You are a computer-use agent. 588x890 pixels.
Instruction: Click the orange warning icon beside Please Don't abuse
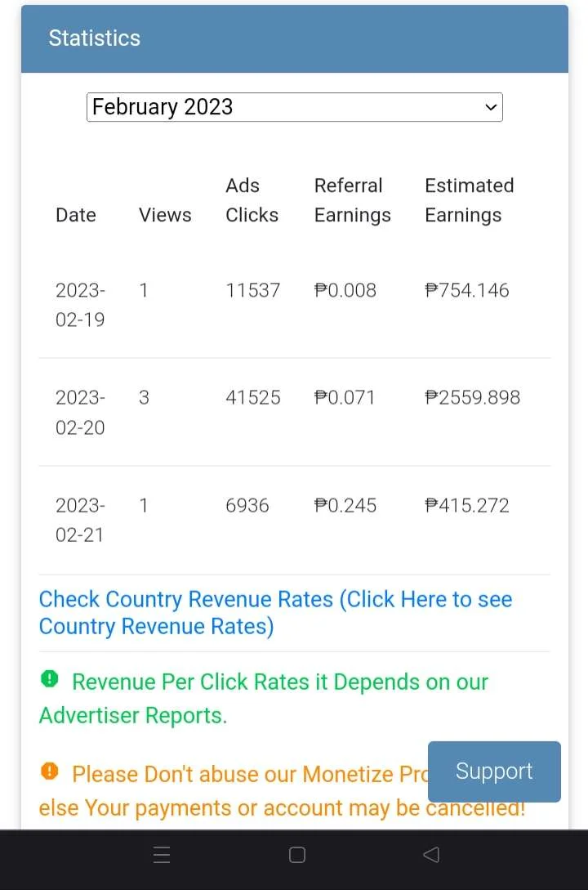50,771
